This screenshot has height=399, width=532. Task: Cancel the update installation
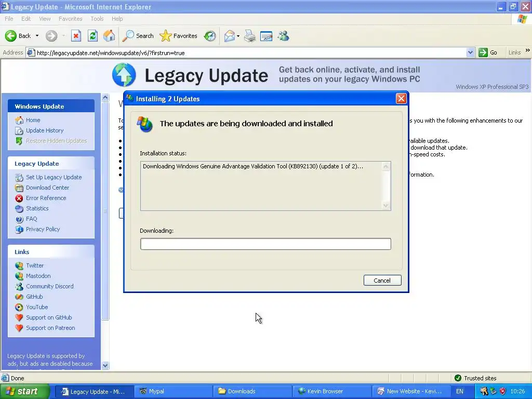click(x=382, y=280)
